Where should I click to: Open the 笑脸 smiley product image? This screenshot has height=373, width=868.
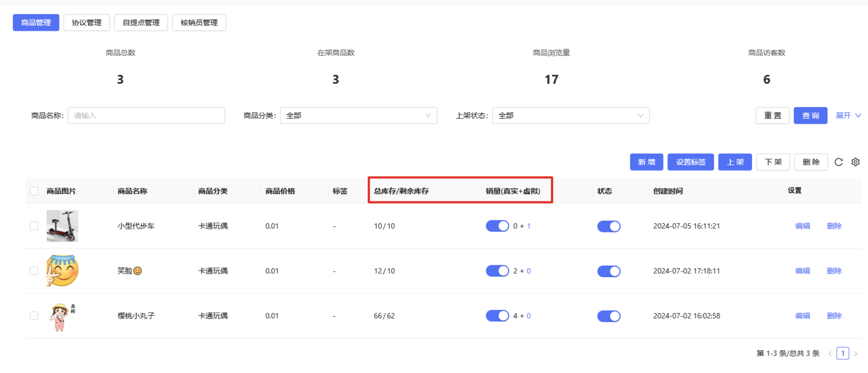click(x=62, y=271)
